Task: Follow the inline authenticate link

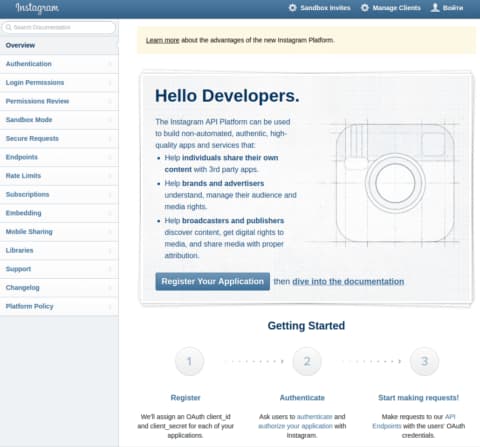Action: 314,417
